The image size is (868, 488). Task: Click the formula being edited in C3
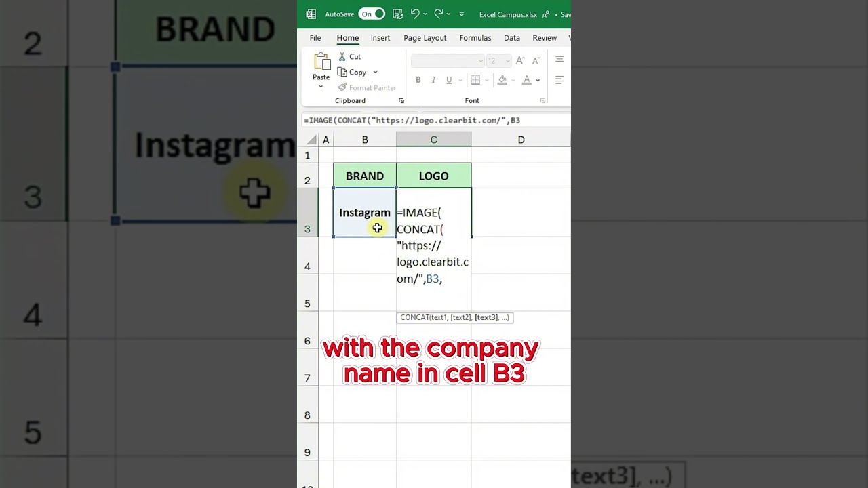[433, 245]
